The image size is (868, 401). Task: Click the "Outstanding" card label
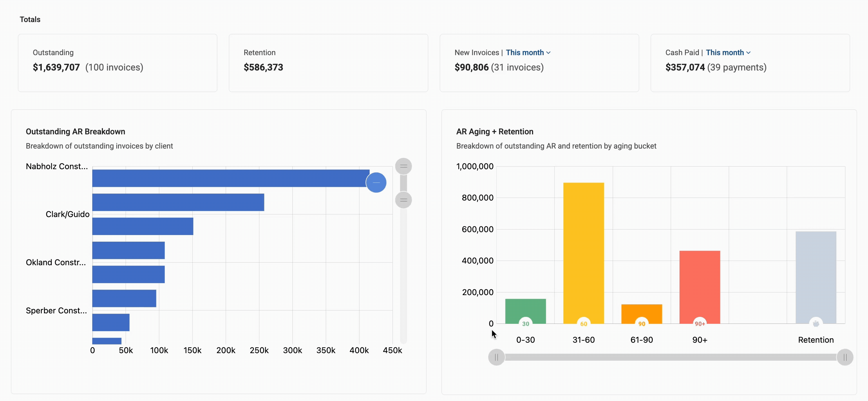point(53,53)
